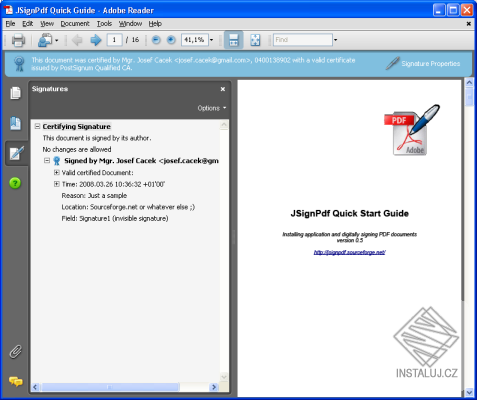Toggle scrolling page view mode
Image resolution: width=477 pixels, height=400 pixels.
pyautogui.click(x=233, y=40)
